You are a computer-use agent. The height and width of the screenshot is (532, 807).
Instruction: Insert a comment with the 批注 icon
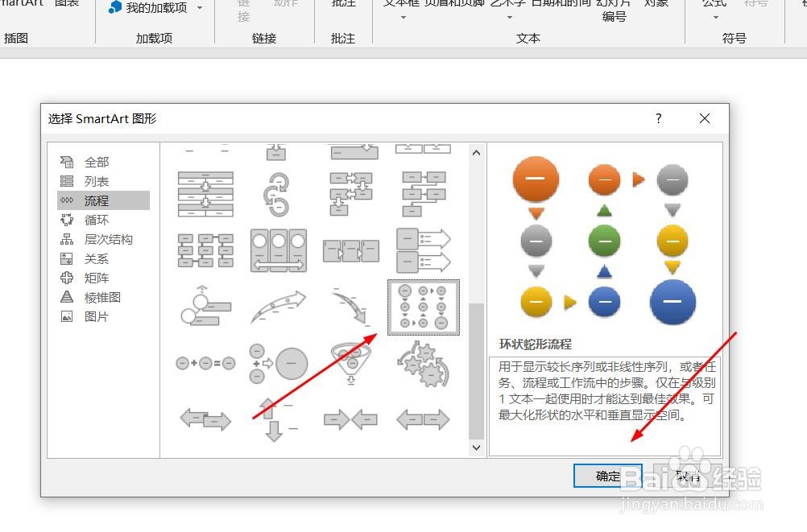pos(343,6)
